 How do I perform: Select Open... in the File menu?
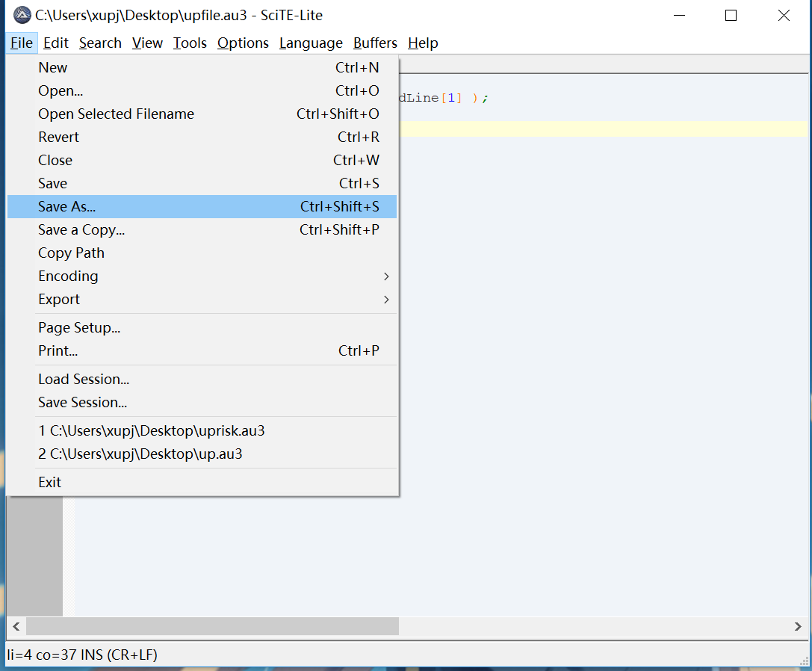pyautogui.click(x=202, y=90)
